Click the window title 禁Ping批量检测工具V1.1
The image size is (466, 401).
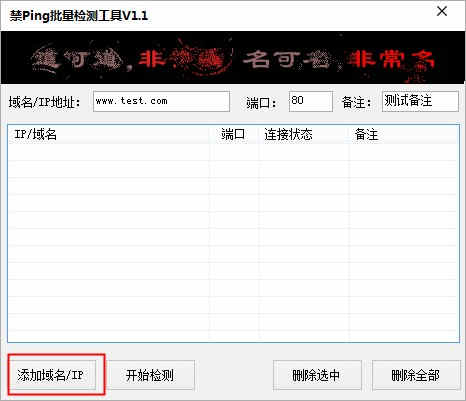point(79,15)
